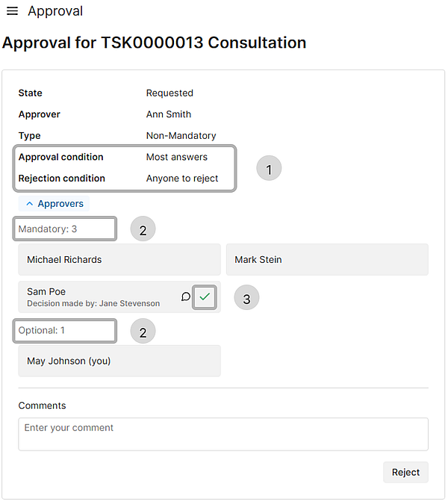
Task: Collapse the Approvers chevron arrow
Action: (x=29, y=204)
